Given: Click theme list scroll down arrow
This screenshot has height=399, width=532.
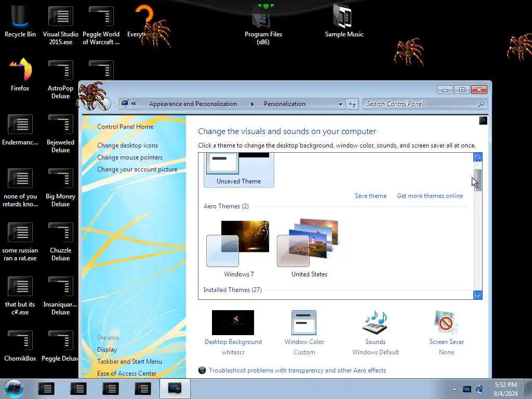Looking at the screenshot, I should (478, 295).
